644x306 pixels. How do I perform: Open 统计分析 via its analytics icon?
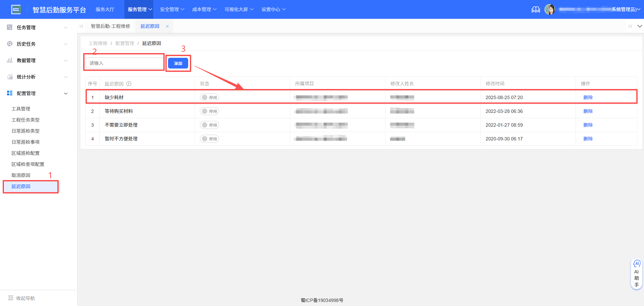pyautogui.click(x=9, y=77)
